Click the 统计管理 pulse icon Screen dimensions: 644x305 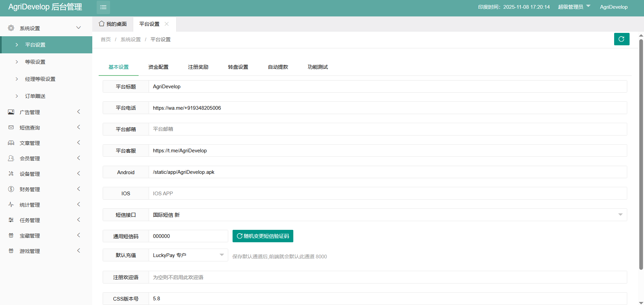[11, 205]
